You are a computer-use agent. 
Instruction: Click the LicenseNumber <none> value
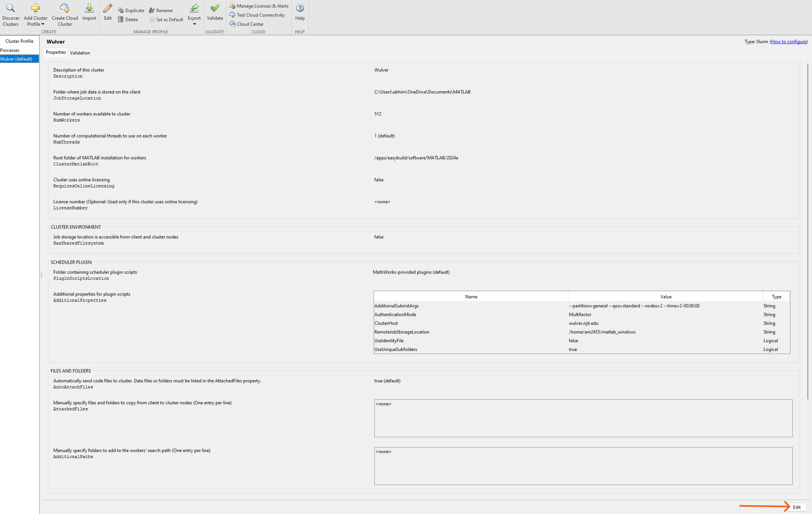[x=382, y=202]
